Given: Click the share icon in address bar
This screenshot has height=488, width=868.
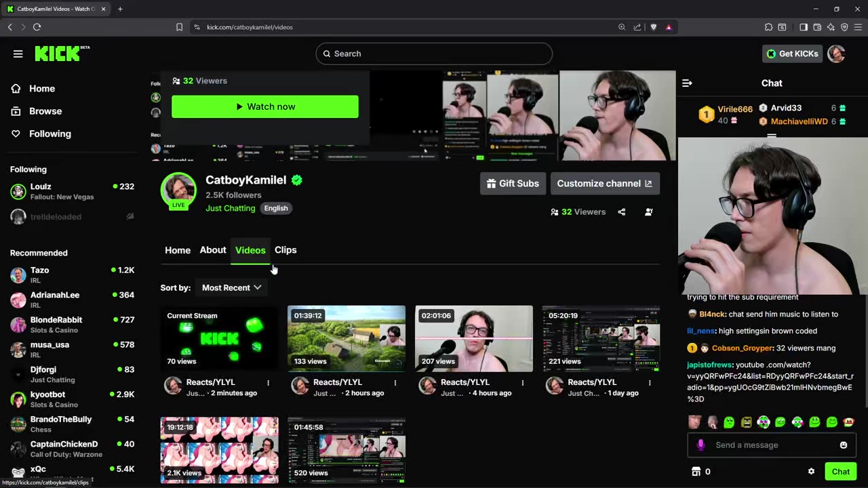Looking at the screenshot, I should (637, 27).
